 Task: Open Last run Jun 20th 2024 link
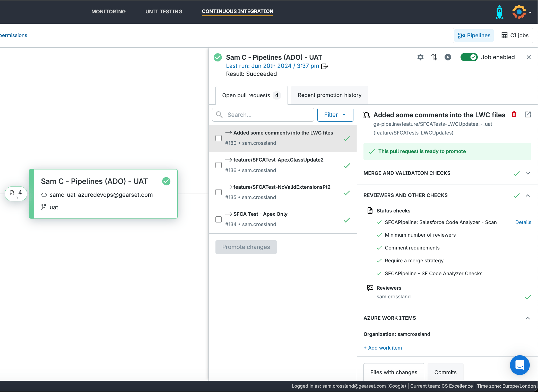272,66
